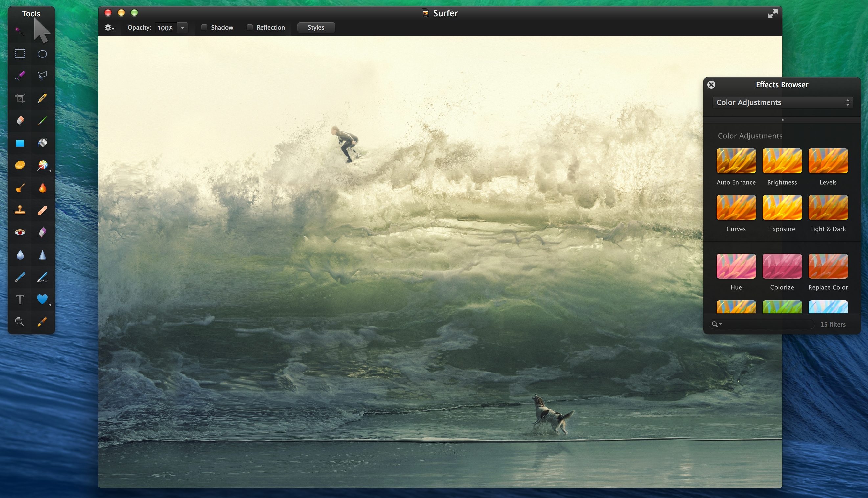Select the green Brush tool

[x=42, y=121]
